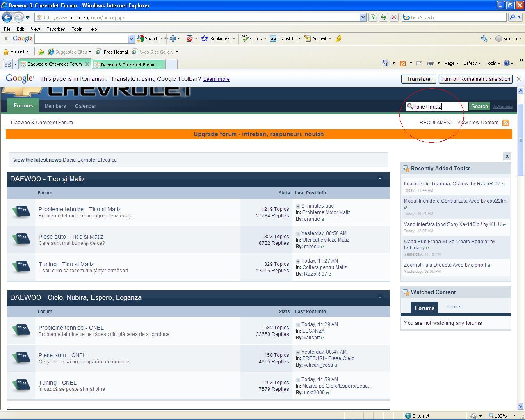Collapse the Cielo, Nubira, Espero, Leganza category
Screen dimensions: 525x420
click(x=380, y=297)
